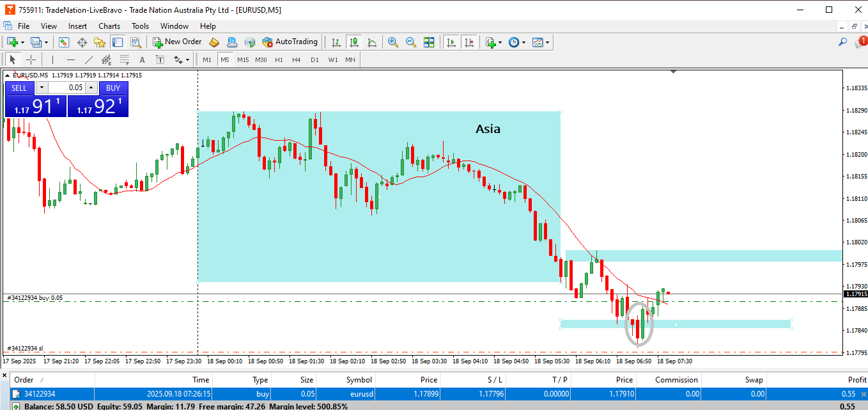Click the blue BUY button
Image resolution: width=868 pixels, height=410 pixels.
tap(113, 88)
